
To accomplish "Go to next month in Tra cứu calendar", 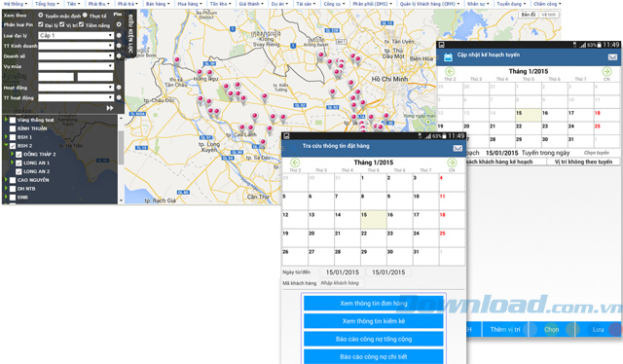I will click(452, 163).
